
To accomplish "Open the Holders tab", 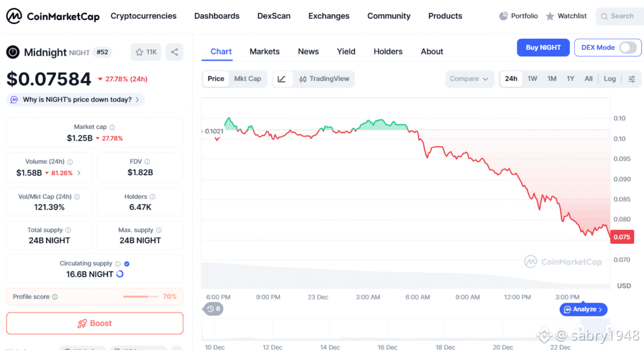I will point(388,52).
